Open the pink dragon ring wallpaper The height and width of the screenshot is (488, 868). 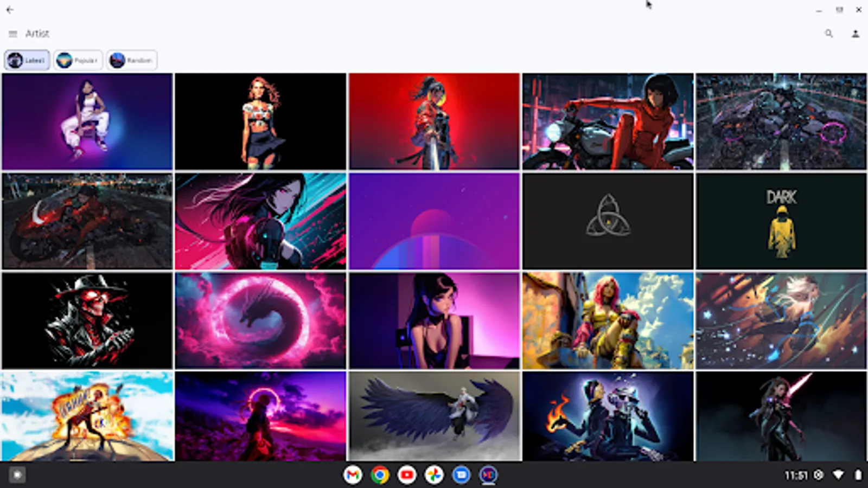coord(260,321)
